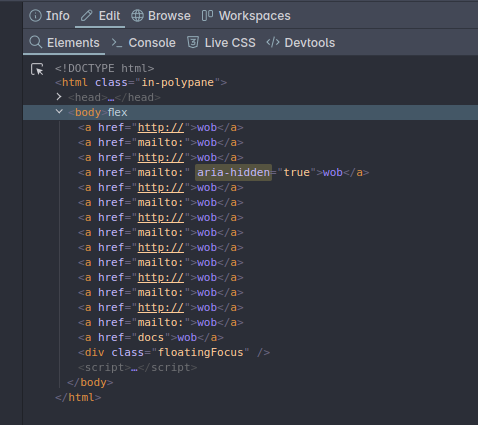Click the Info circle icon
478x425 pixels.
click(35, 16)
